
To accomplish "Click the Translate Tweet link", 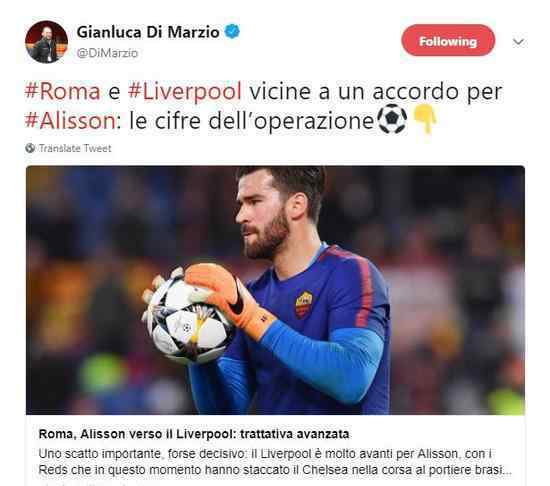I will 75,148.
